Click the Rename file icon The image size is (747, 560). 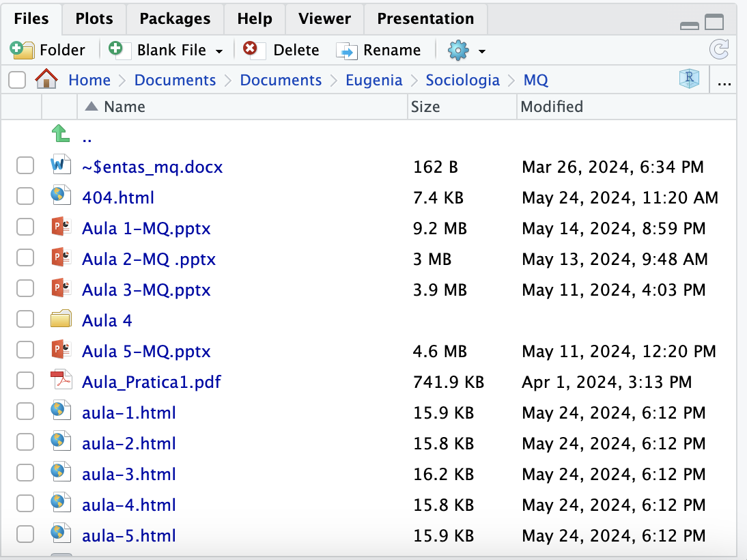[348, 51]
